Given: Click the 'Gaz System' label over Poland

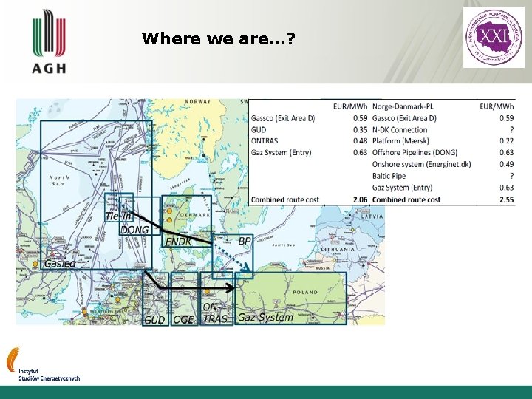Looking at the screenshot, I should (x=265, y=318).
